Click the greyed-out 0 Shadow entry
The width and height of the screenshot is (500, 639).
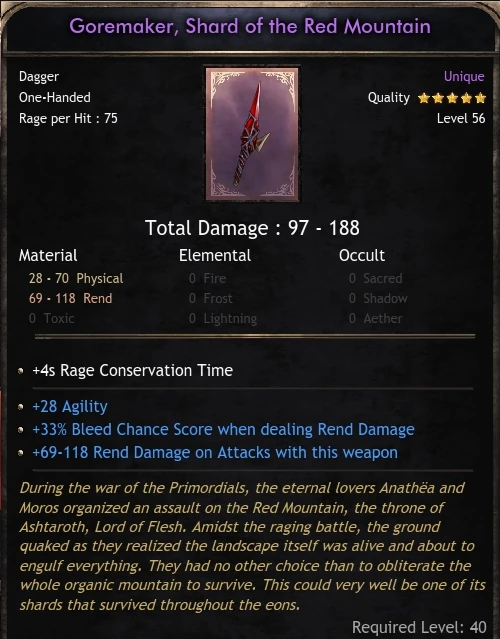378,298
